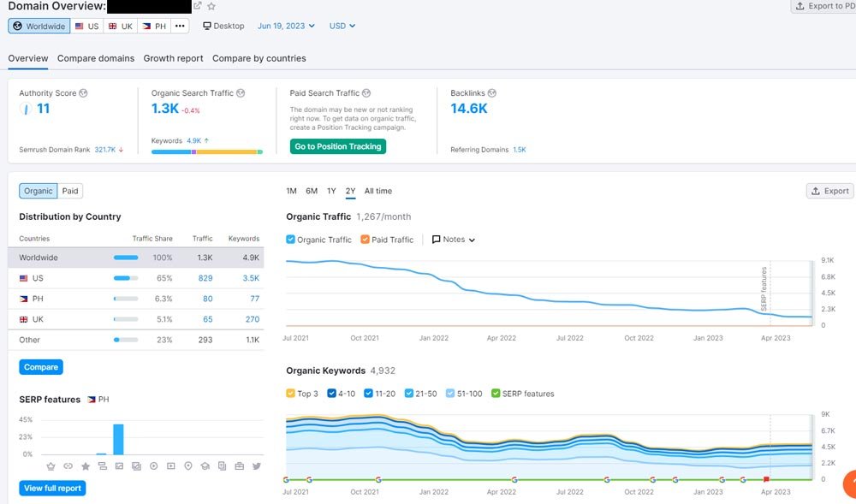This screenshot has width=856, height=504.
Task: Click the info icon beside Authority Score
Action: 83,93
